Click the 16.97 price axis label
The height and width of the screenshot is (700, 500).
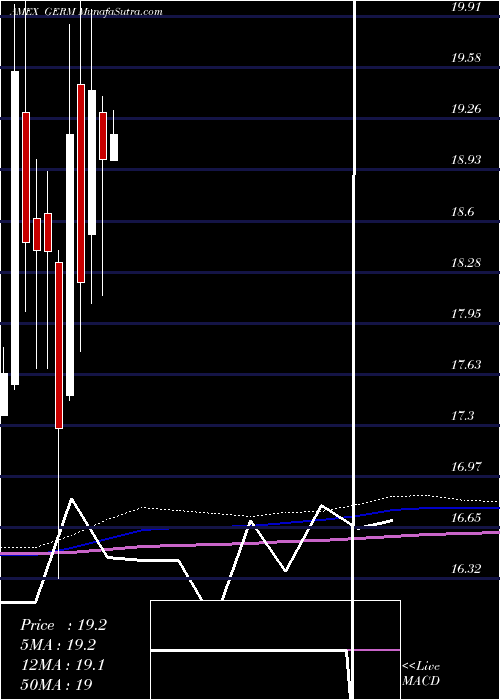click(466, 467)
